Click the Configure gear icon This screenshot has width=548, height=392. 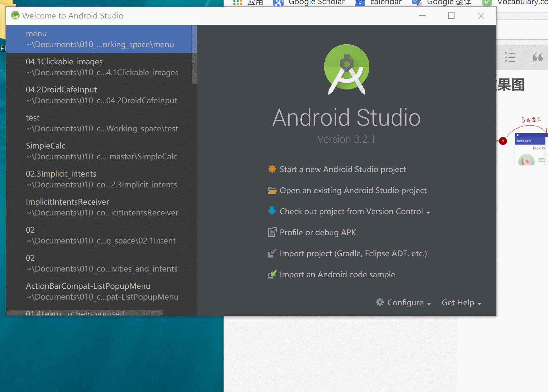point(380,302)
